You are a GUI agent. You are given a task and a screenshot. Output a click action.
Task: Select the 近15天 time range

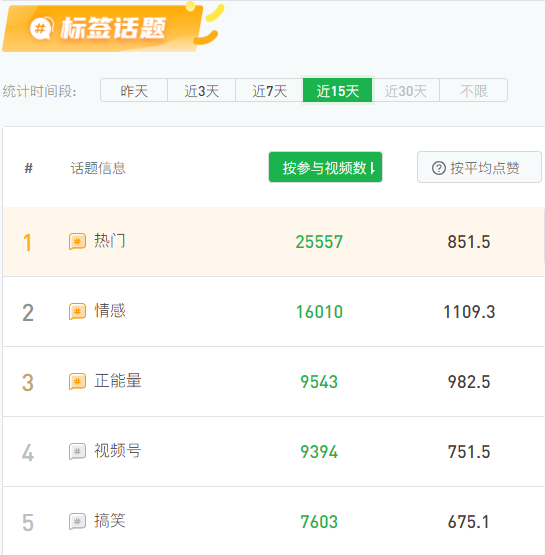[338, 91]
